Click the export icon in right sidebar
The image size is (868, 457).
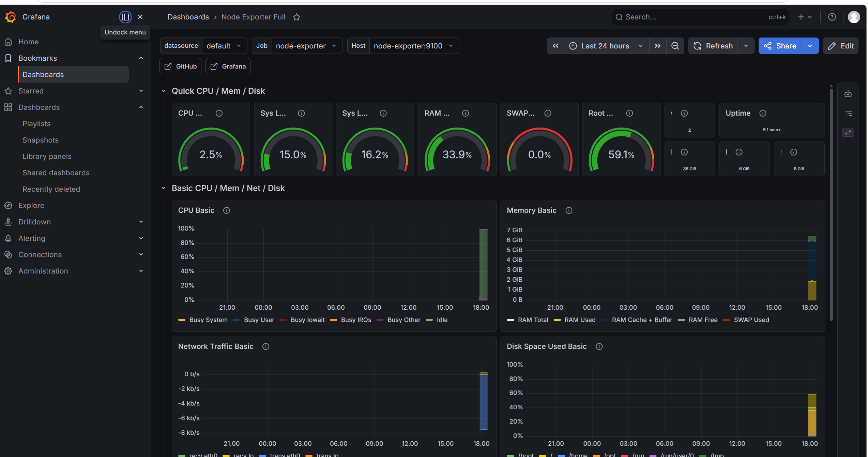tap(848, 93)
